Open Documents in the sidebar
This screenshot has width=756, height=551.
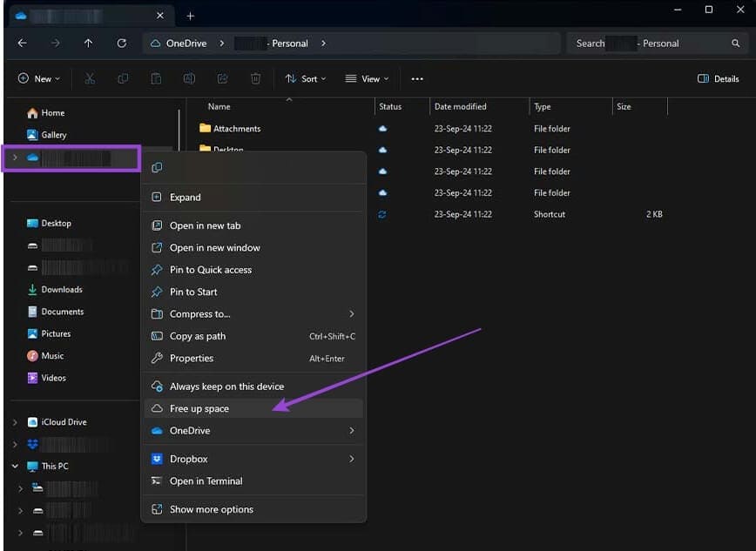pyautogui.click(x=56, y=312)
